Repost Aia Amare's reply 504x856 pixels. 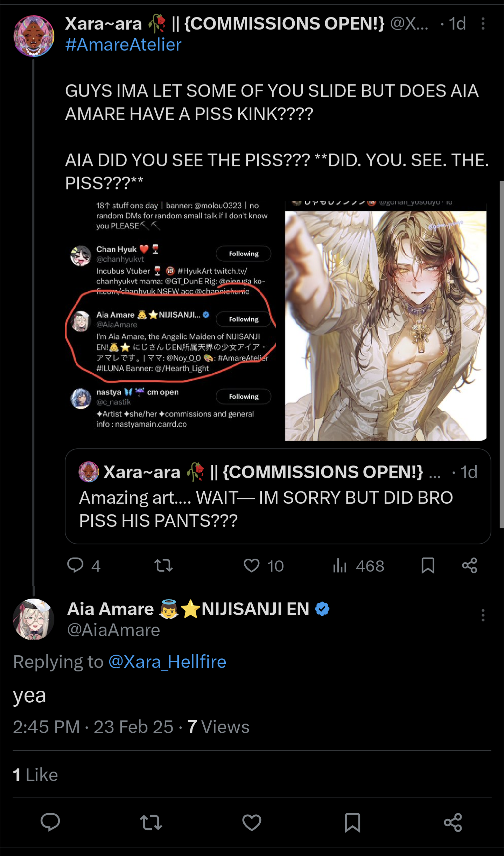tap(151, 822)
